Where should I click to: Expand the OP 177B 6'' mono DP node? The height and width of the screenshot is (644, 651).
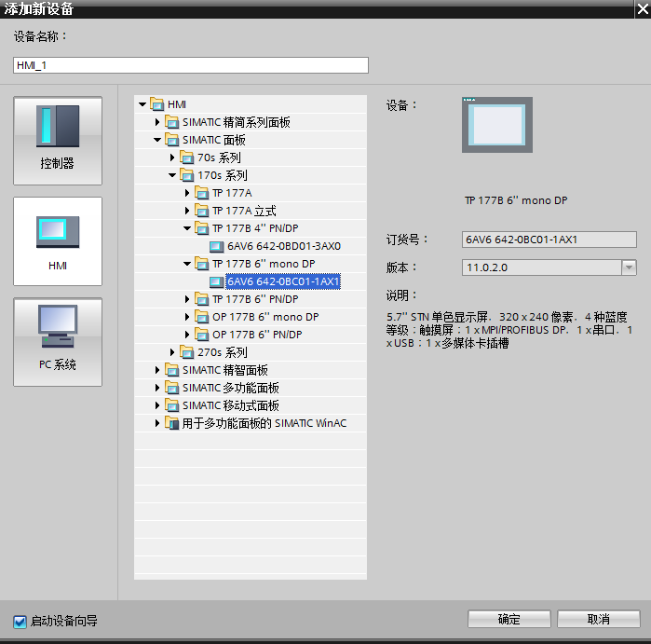187,317
